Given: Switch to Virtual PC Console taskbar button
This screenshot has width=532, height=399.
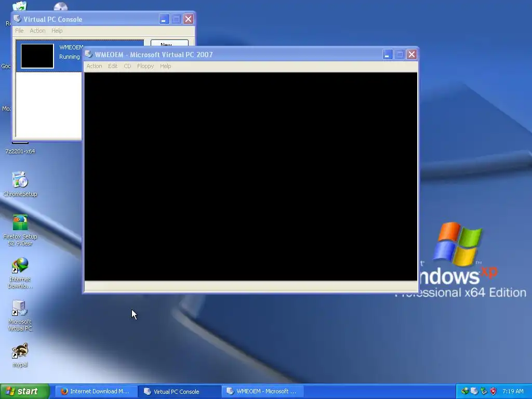Looking at the screenshot, I should (x=180, y=392).
